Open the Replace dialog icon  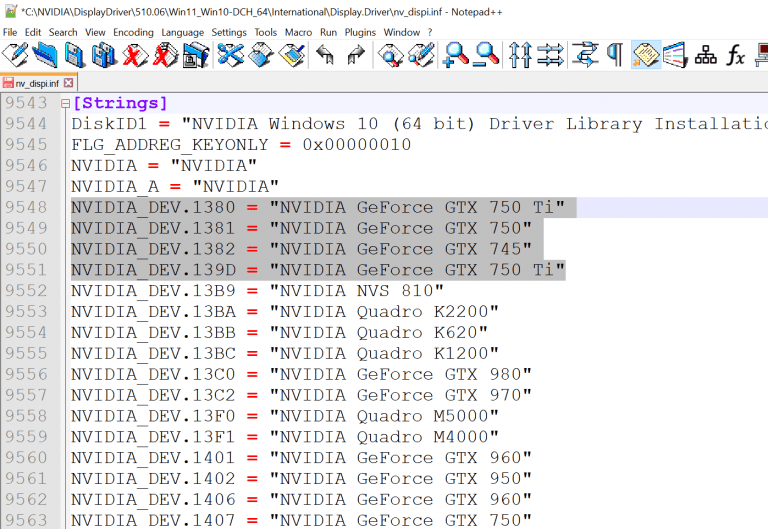pos(421,54)
